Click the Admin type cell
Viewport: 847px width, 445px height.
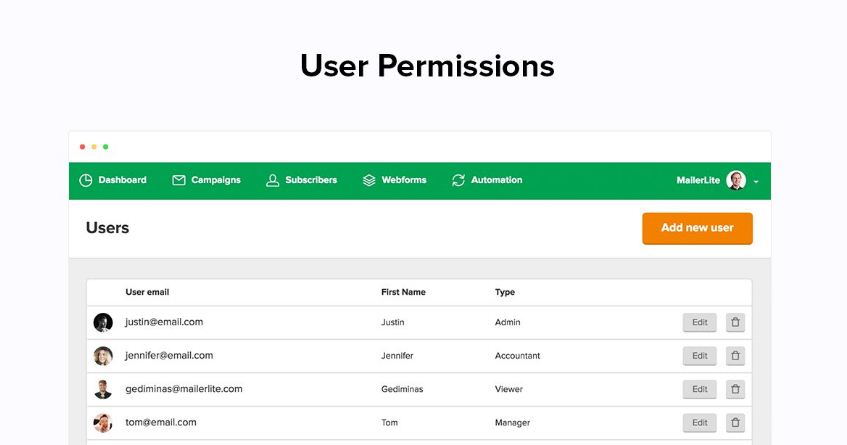click(508, 322)
